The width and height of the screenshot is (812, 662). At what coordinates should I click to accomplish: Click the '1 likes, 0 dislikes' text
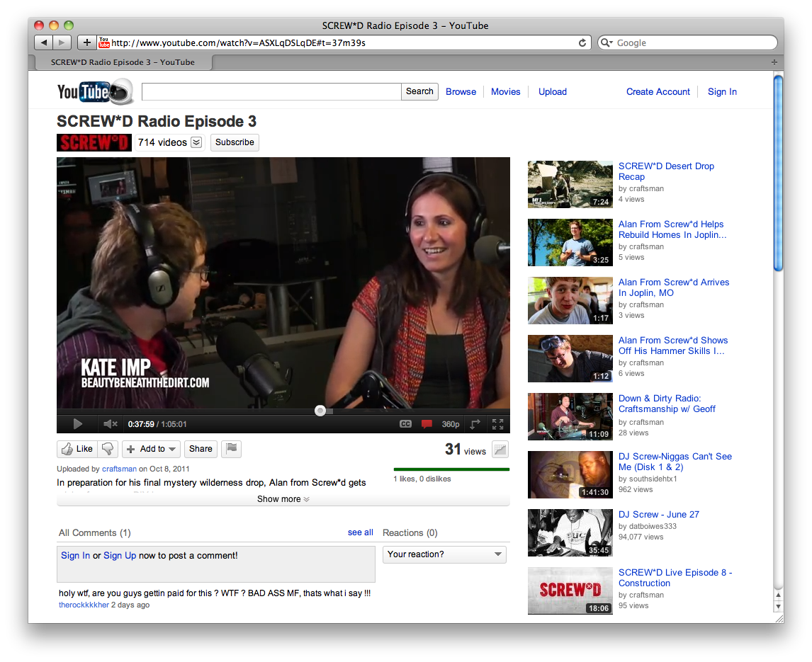pos(422,479)
